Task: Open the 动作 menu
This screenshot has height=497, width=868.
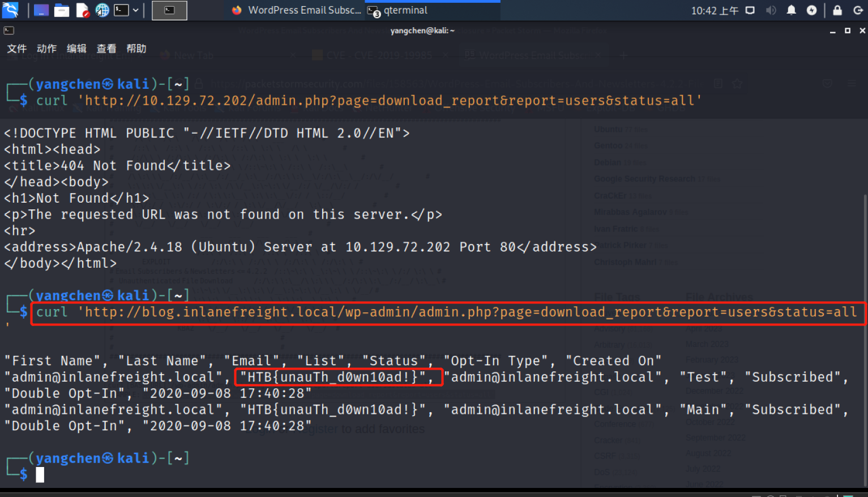Action: pyautogui.click(x=47, y=49)
